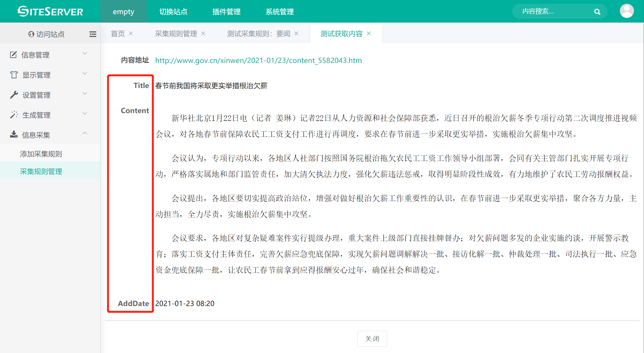The height and width of the screenshot is (353, 644).
Task: Click the SiteServer logo
Action: 50,11
